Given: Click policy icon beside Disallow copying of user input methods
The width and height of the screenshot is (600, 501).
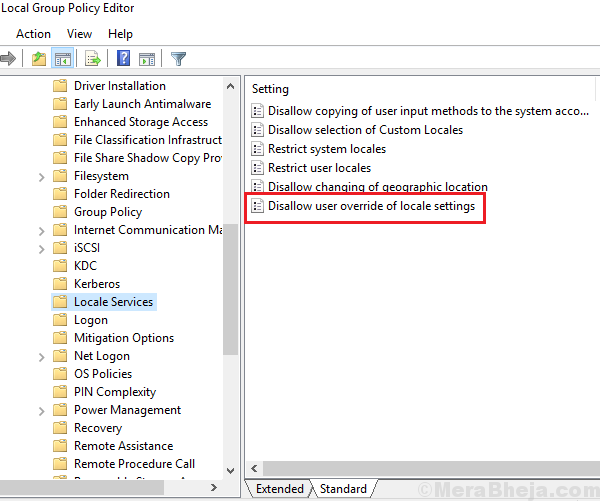Looking at the screenshot, I should pos(257,111).
